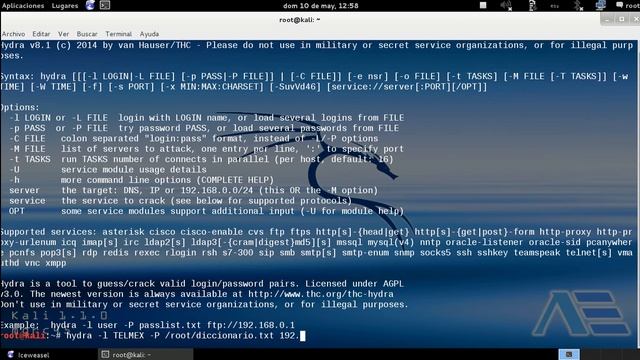Viewport: 640px width, 360px height.
Task: Open the root user chat menu
Action: point(628,5)
